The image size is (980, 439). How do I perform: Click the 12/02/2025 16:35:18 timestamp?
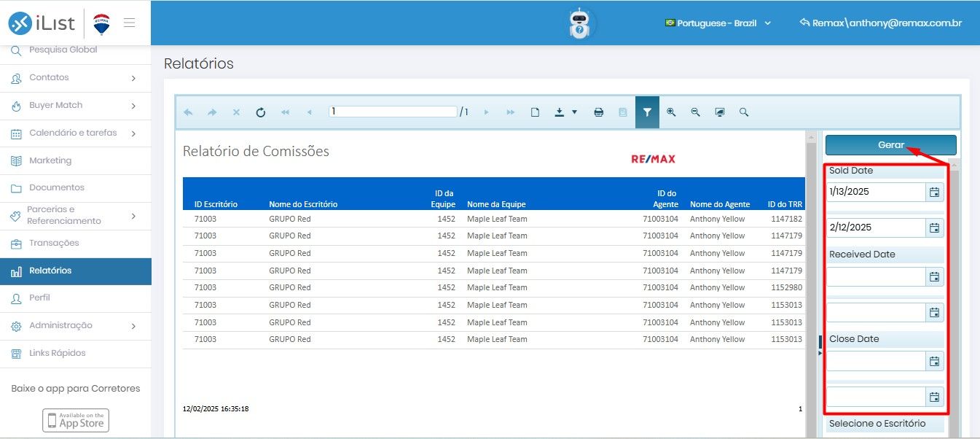[216, 409]
